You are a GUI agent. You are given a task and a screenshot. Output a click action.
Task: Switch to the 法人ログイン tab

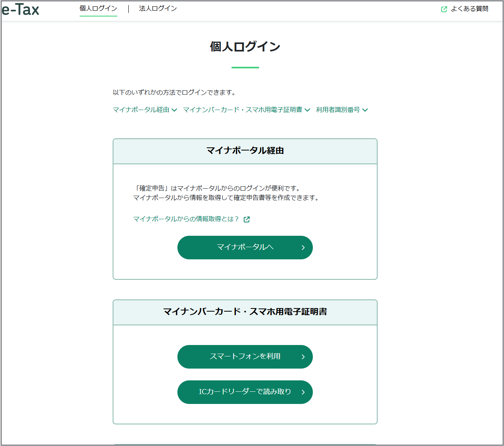(157, 8)
